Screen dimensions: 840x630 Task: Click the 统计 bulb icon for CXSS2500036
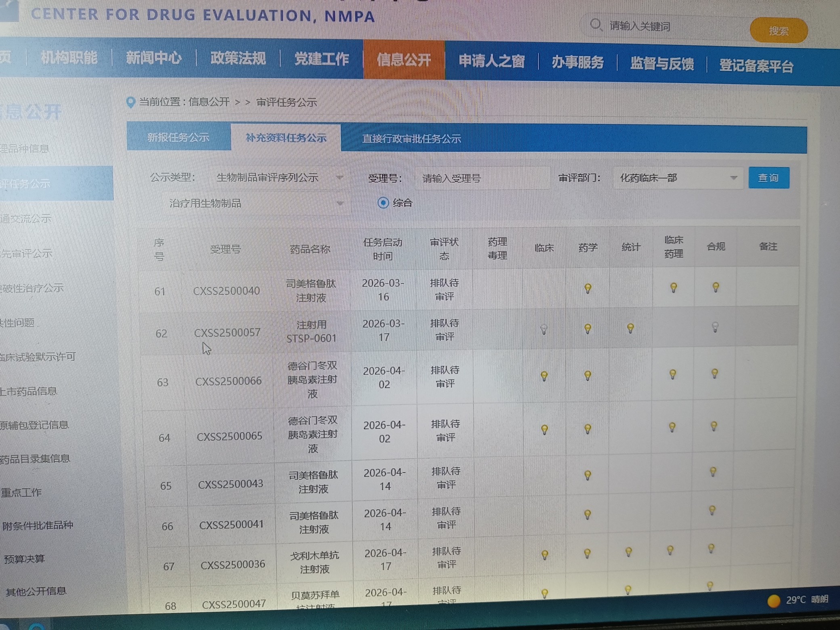628,552
